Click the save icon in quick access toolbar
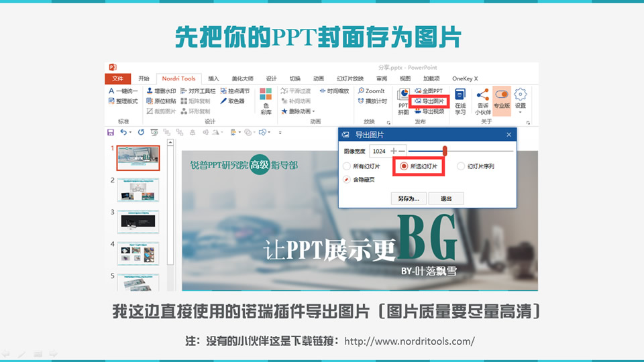The width and height of the screenshot is (644, 362). [111, 132]
